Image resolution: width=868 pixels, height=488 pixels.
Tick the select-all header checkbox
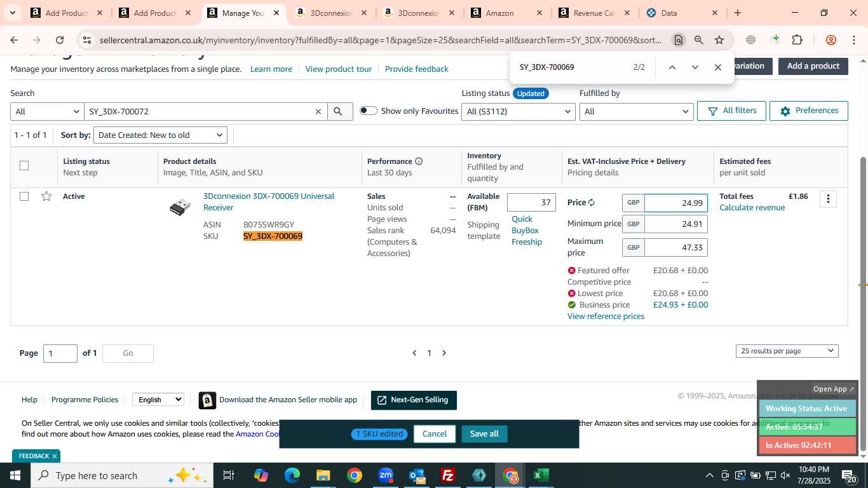point(24,166)
